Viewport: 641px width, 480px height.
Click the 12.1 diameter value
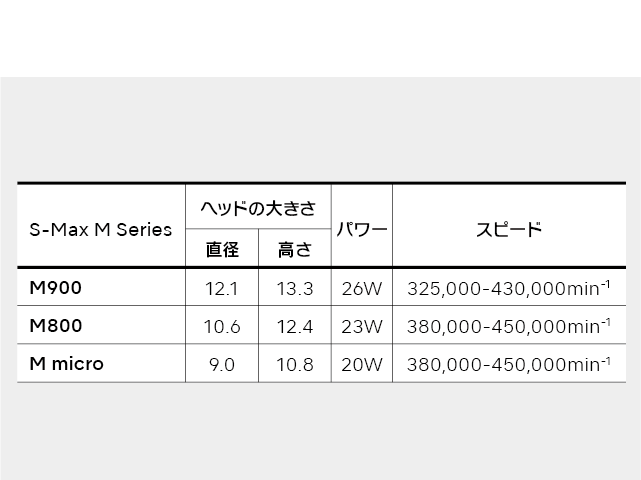[x=222, y=290]
